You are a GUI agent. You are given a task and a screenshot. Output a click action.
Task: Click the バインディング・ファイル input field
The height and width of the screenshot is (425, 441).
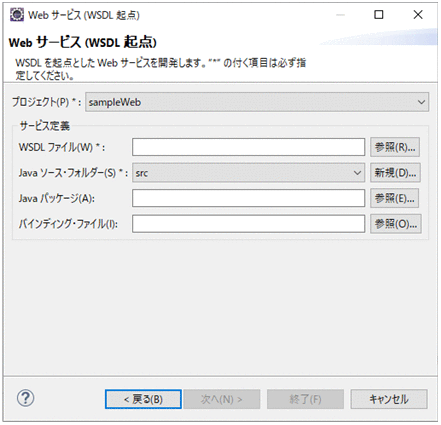pos(248,224)
